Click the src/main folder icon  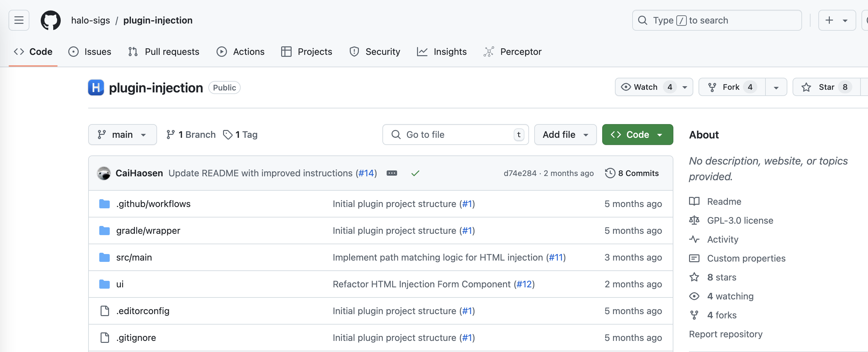pos(104,257)
